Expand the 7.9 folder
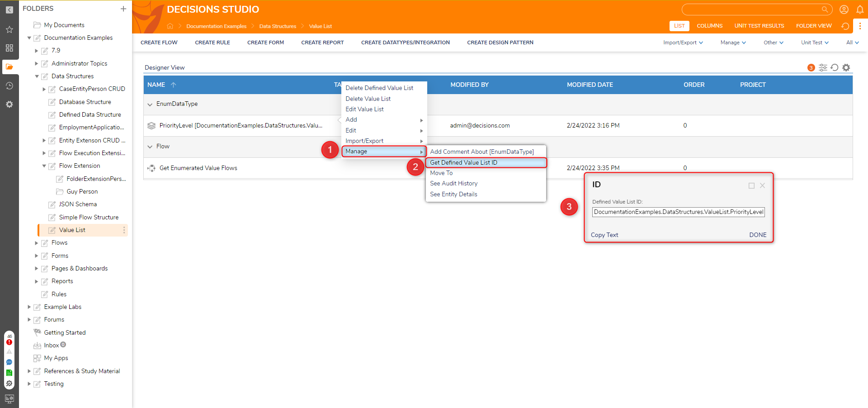868x408 pixels. 37,51
